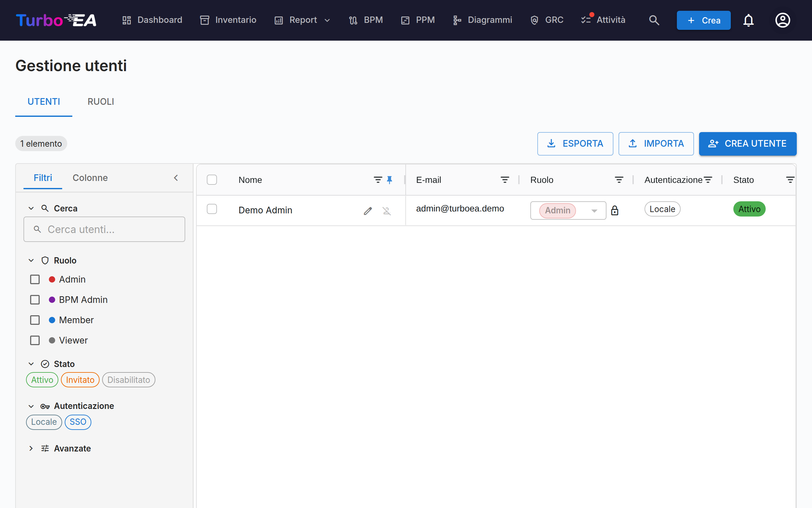Click the ESPORTA button
The height and width of the screenshot is (508, 812).
575,144
